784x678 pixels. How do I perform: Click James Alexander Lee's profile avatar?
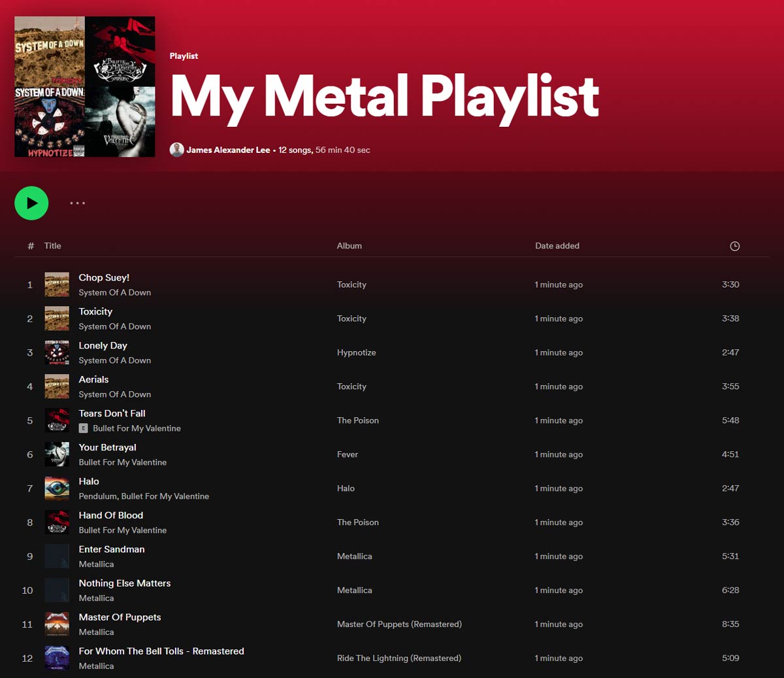tap(176, 150)
